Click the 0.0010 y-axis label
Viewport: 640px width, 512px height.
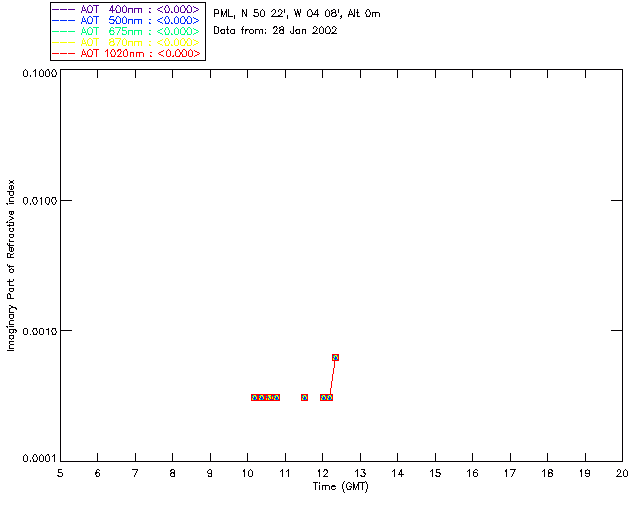pos(40,331)
